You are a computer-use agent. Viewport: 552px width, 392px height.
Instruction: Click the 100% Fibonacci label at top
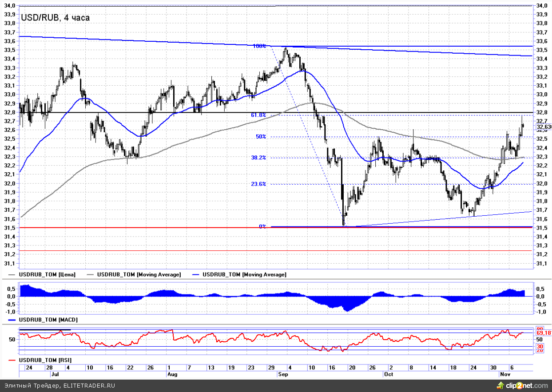tap(259, 46)
